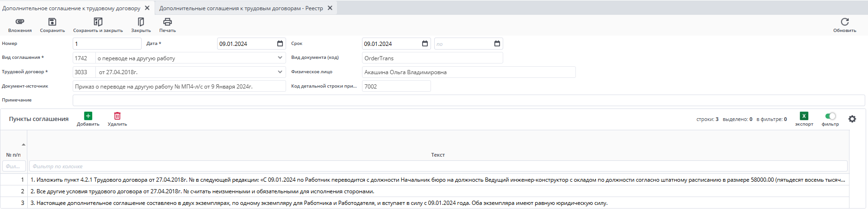Delete the clause using Удалить trash icon

pos(117,116)
